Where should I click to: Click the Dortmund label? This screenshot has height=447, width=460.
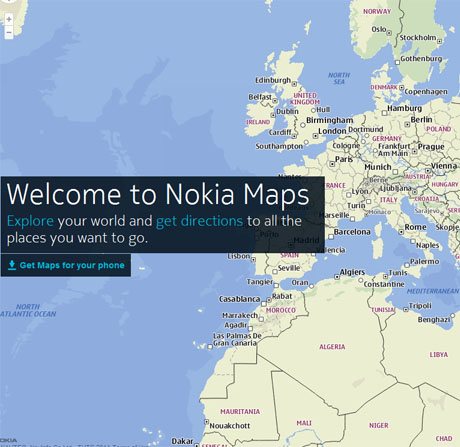coord(365,129)
